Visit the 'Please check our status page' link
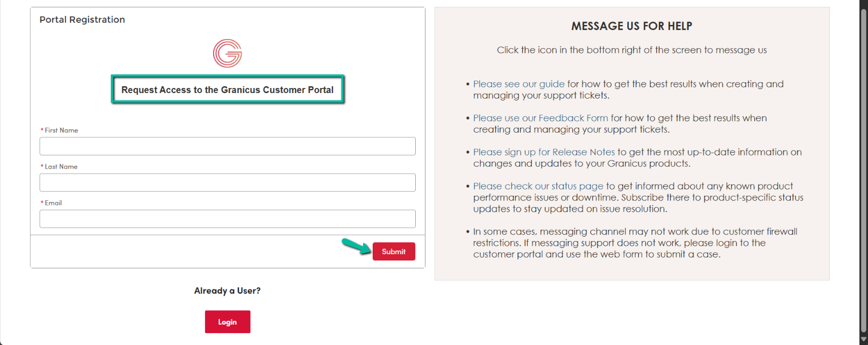The image size is (868, 345). (538, 186)
